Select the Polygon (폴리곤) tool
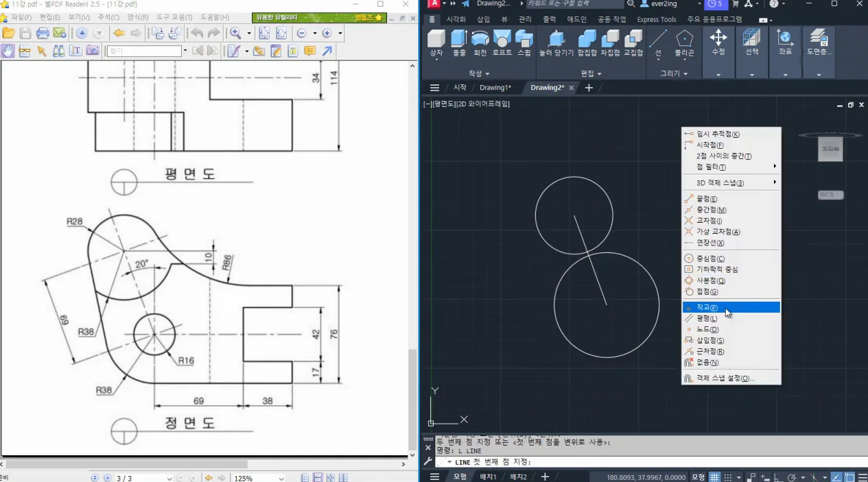Viewport: 868px width, 482px height. tap(684, 43)
